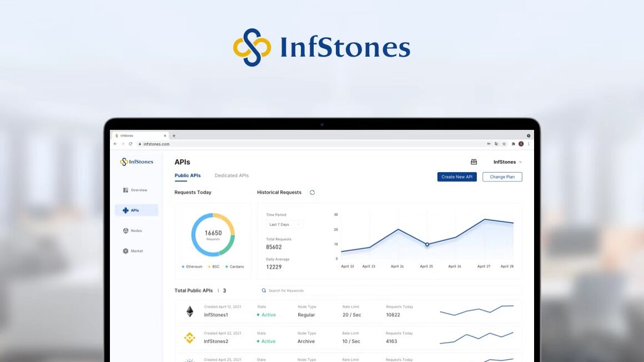644x362 pixels.
Task: Open the browser extensions puzzle icon
Action: [x=513, y=144]
